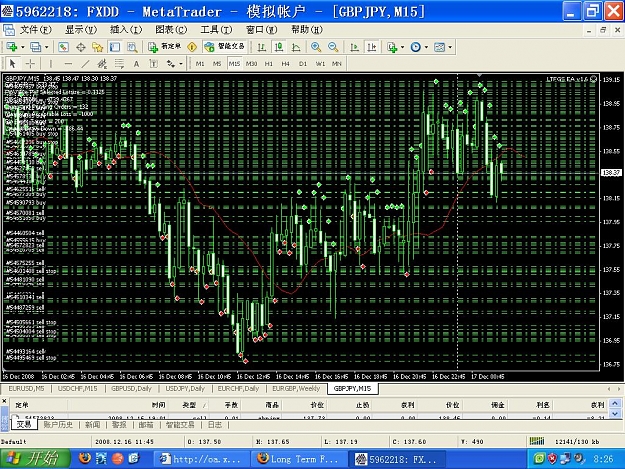Select the Cursor arrow tool

tap(12, 63)
